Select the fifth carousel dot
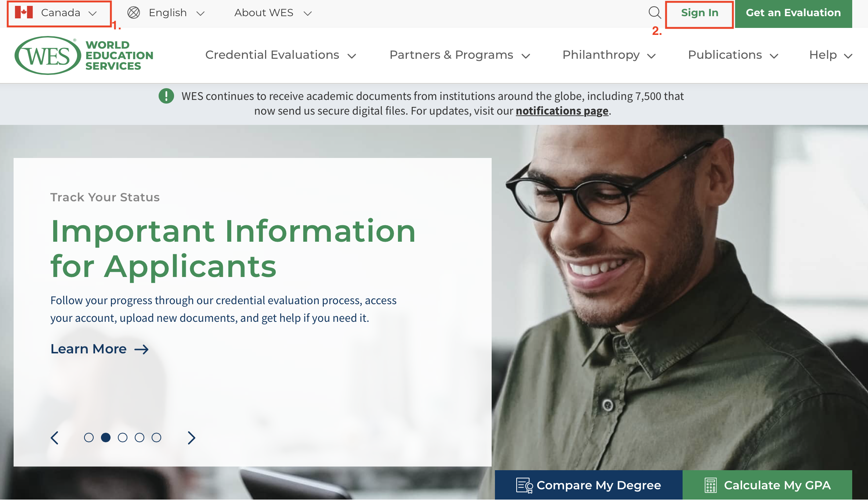The width and height of the screenshot is (868, 504). 156,438
